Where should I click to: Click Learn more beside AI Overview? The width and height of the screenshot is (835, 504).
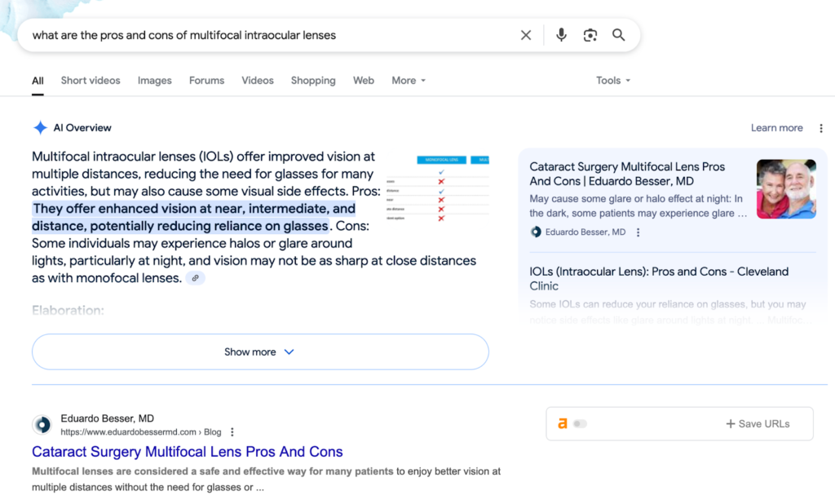(x=776, y=128)
